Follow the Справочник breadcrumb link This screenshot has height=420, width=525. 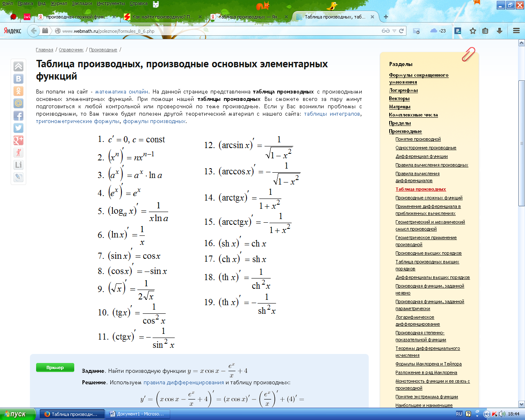pos(71,50)
